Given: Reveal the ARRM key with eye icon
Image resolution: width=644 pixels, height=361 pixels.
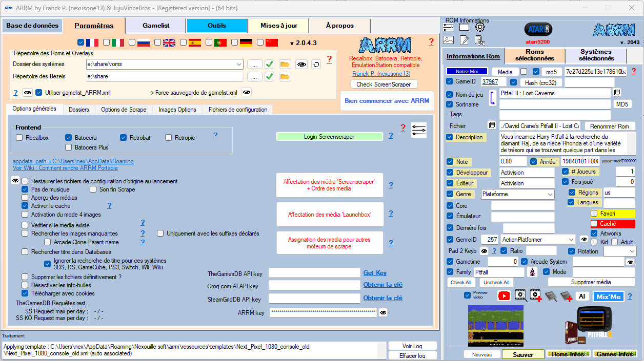Looking at the screenshot, I should pos(383,312).
